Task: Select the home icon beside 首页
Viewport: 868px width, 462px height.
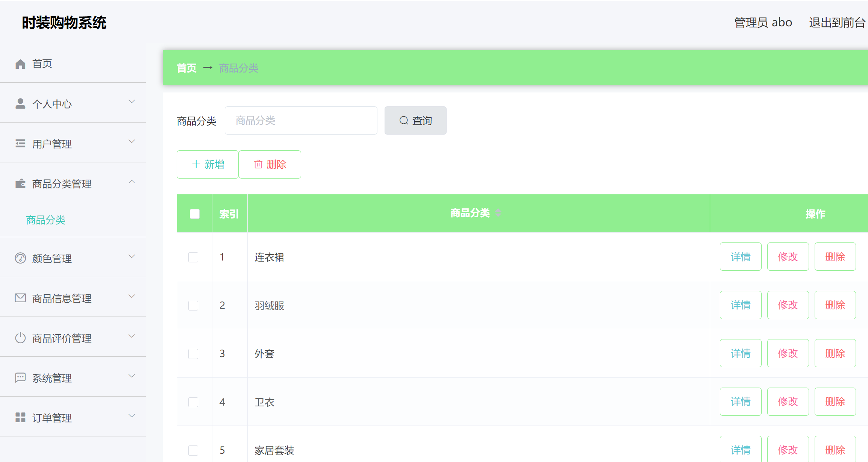Action: (20, 64)
